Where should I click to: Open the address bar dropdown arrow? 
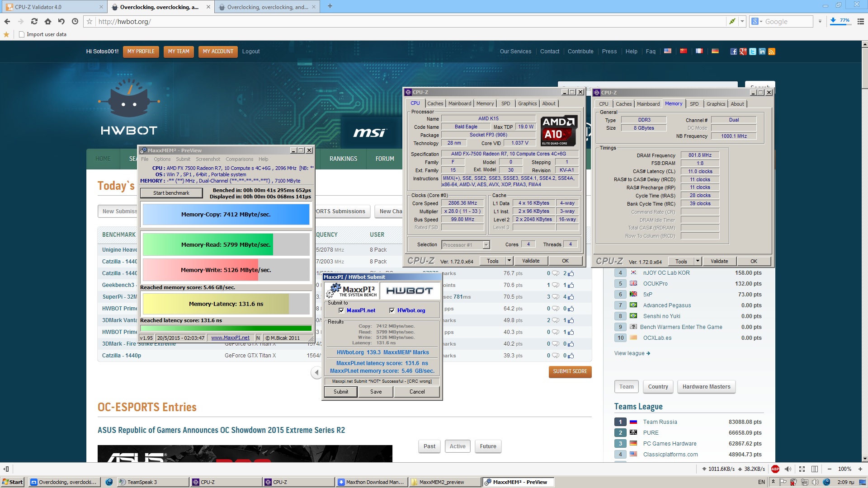tap(742, 21)
